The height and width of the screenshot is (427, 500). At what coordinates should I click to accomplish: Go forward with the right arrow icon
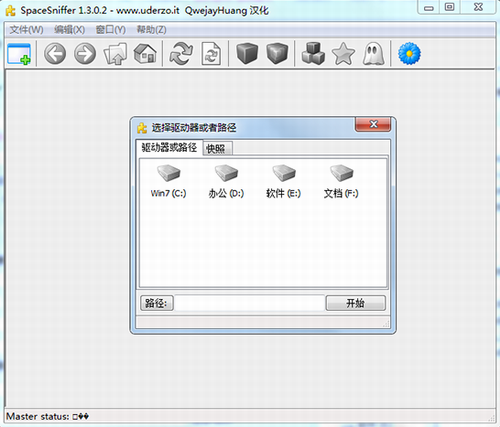point(85,53)
